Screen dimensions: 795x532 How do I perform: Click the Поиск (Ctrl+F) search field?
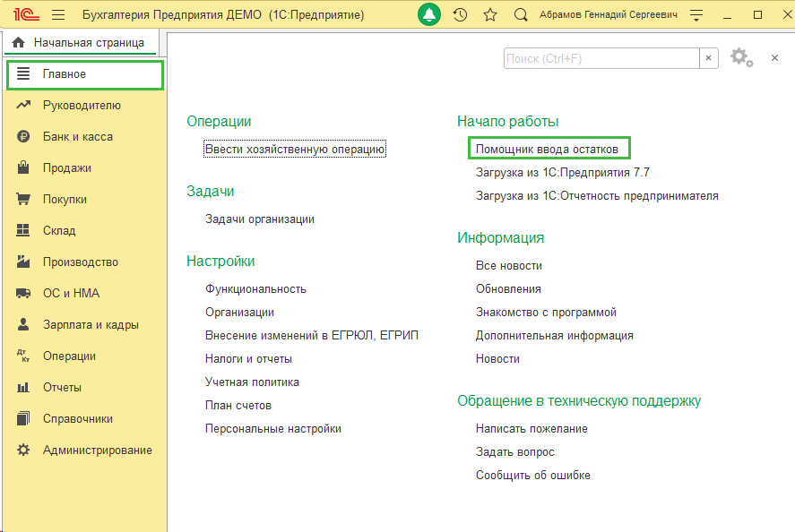tap(601, 58)
